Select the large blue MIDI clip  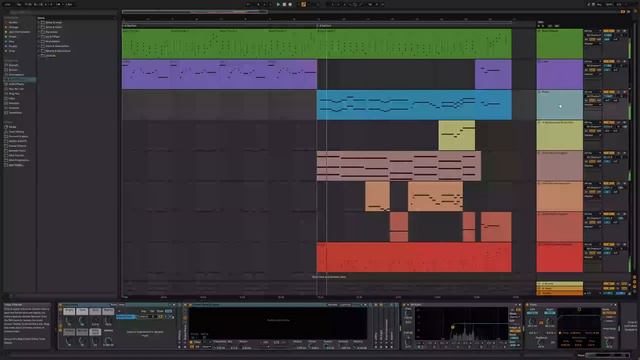pos(414,105)
